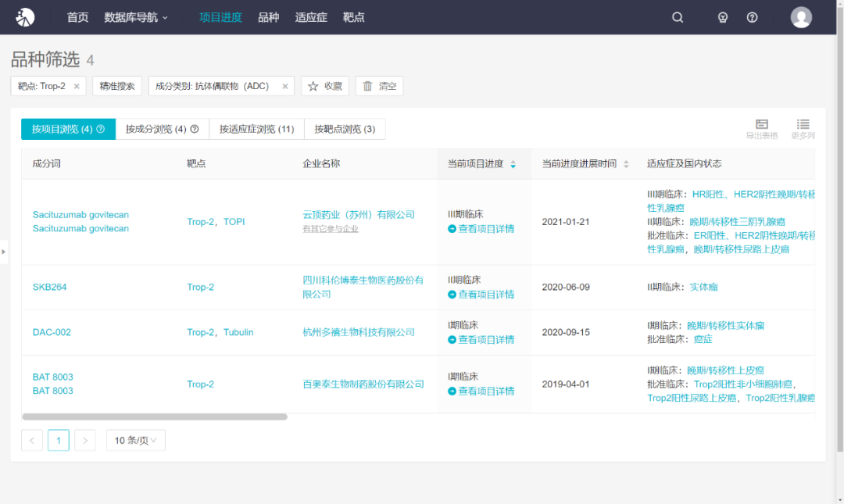Click the 收藏 star button
This screenshot has width=844, height=504.
(x=325, y=86)
